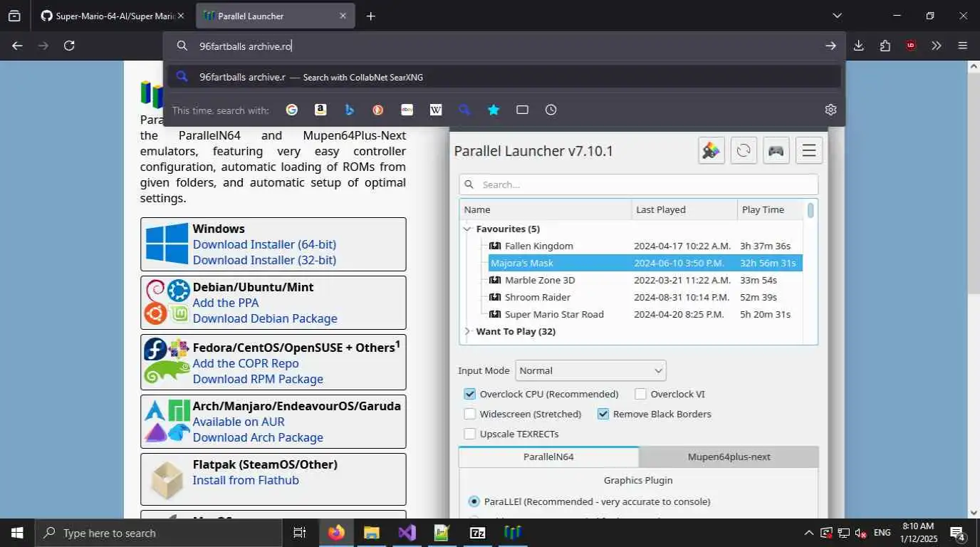Toggle Remove Black Borders checkbox
The height and width of the screenshot is (547, 980).
tap(603, 414)
